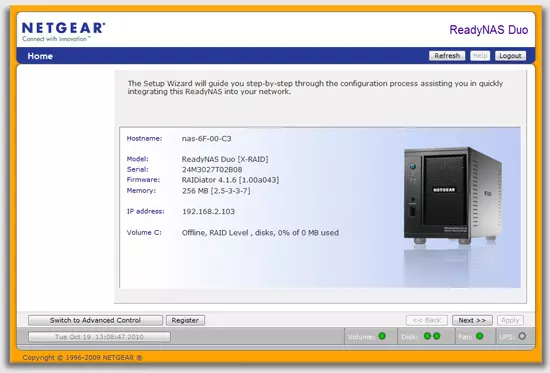Click the Setup Wizard description text
Screen dimensions: 550x373
pos(315,88)
